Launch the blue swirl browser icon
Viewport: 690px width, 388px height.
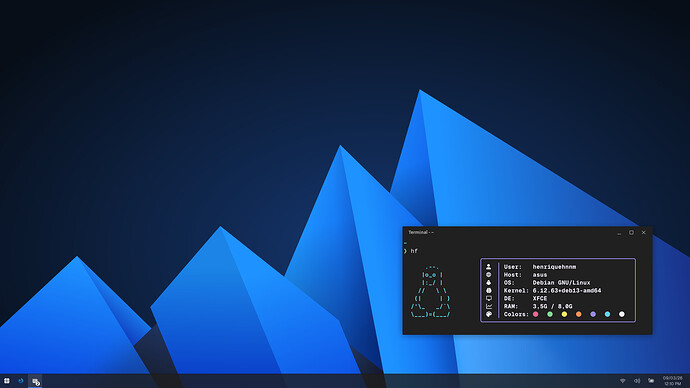(x=21, y=381)
